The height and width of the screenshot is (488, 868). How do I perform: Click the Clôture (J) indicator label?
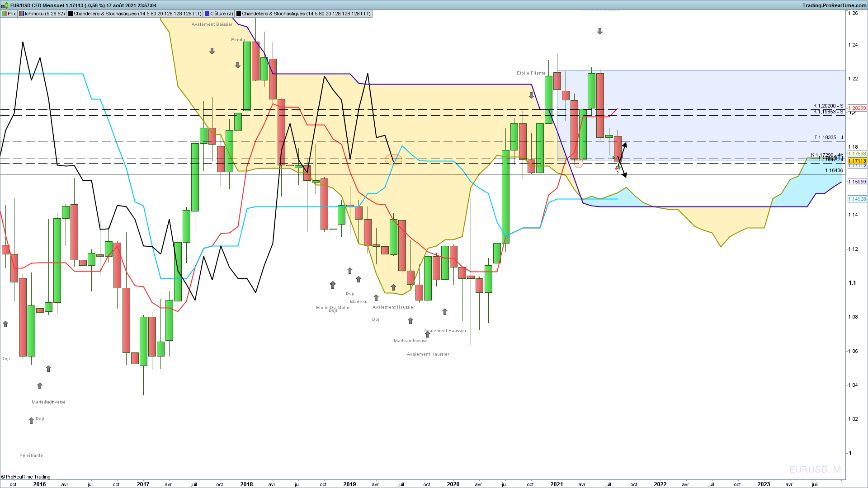point(222,14)
